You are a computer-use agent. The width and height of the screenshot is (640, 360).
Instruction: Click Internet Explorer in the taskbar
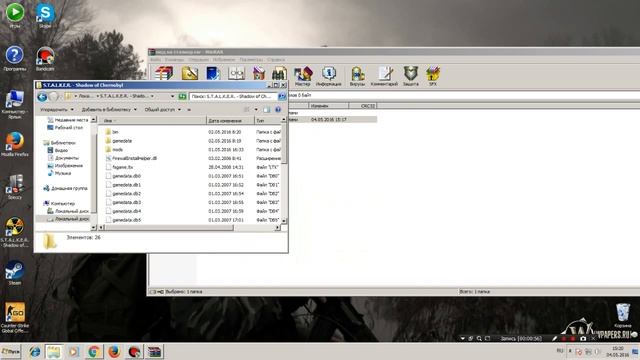(35, 351)
